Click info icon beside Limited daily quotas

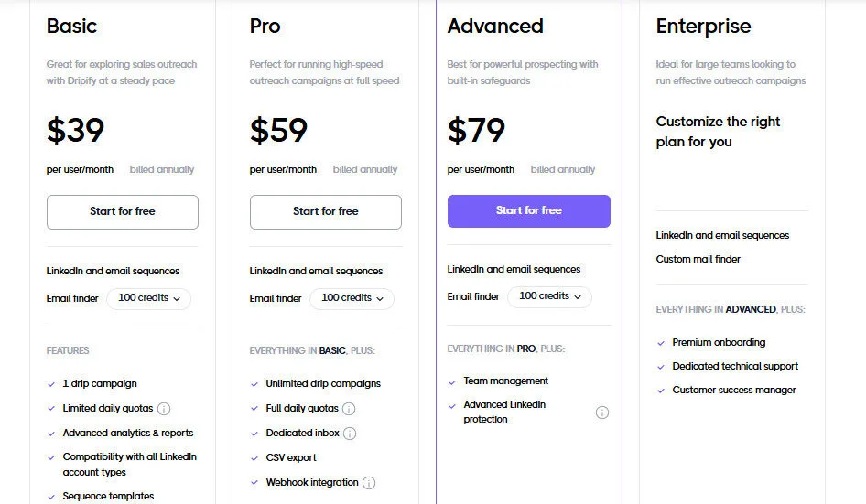[164, 409]
